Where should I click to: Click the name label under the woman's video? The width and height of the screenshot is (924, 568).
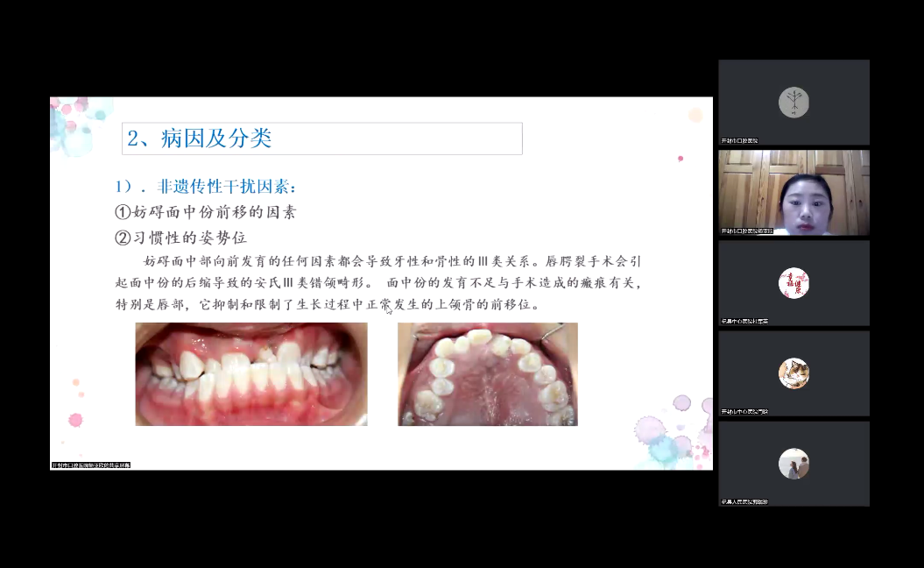[x=746, y=231]
